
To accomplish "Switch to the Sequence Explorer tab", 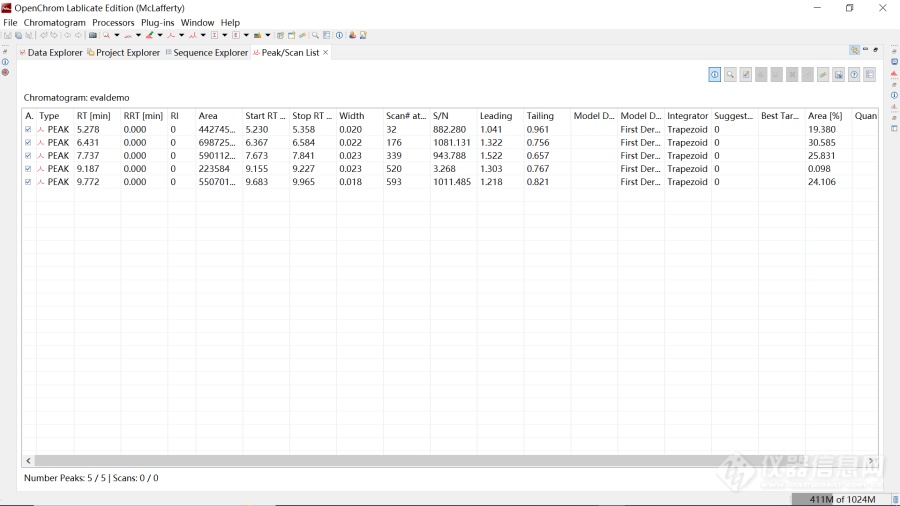I will (210, 53).
